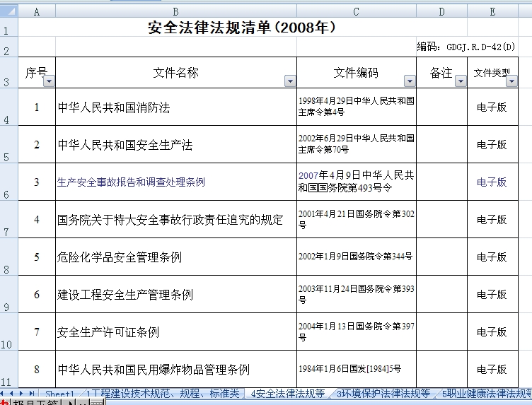Switch to the Sheet1 tab

tap(59, 394)
